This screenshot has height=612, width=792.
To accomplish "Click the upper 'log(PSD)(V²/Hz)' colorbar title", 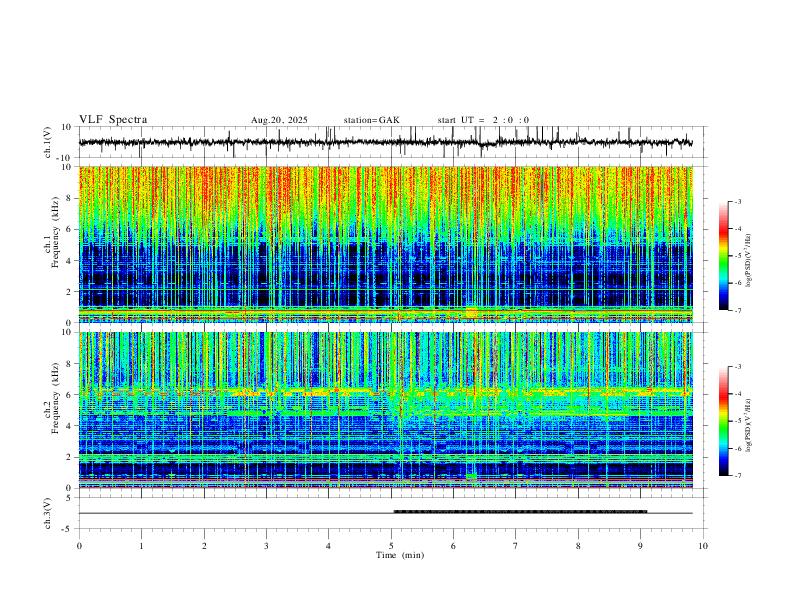I will [749, 260].
